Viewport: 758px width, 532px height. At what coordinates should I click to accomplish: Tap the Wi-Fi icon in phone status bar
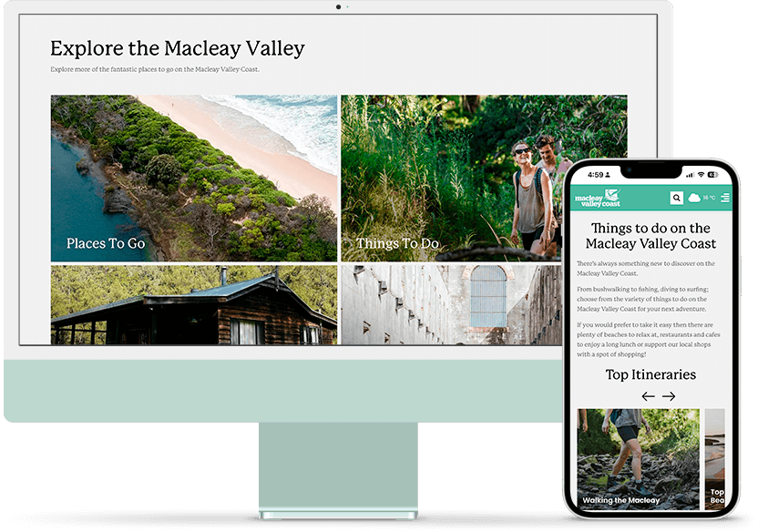701,175
